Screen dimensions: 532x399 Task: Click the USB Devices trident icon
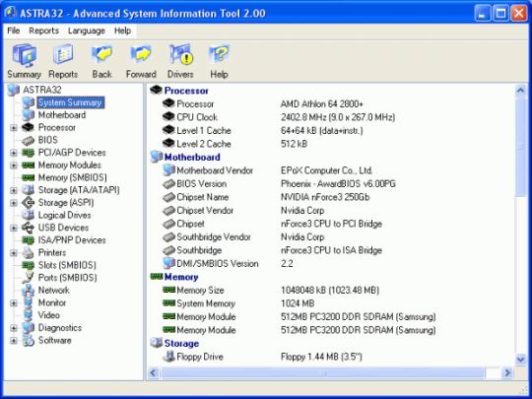click(x=29, y=228)
